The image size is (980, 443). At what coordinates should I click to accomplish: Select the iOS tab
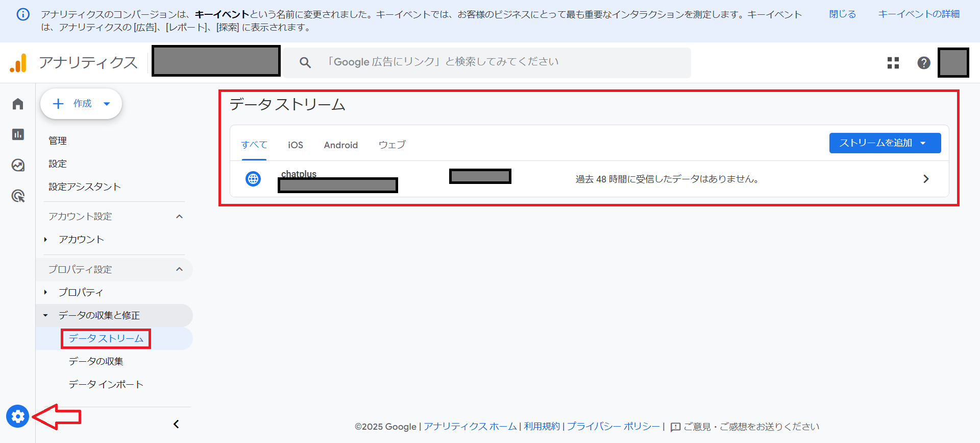click(296, 145)
